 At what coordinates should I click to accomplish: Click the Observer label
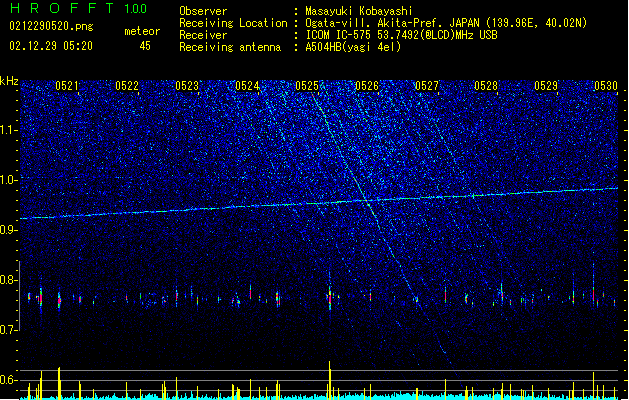[203, 11]
